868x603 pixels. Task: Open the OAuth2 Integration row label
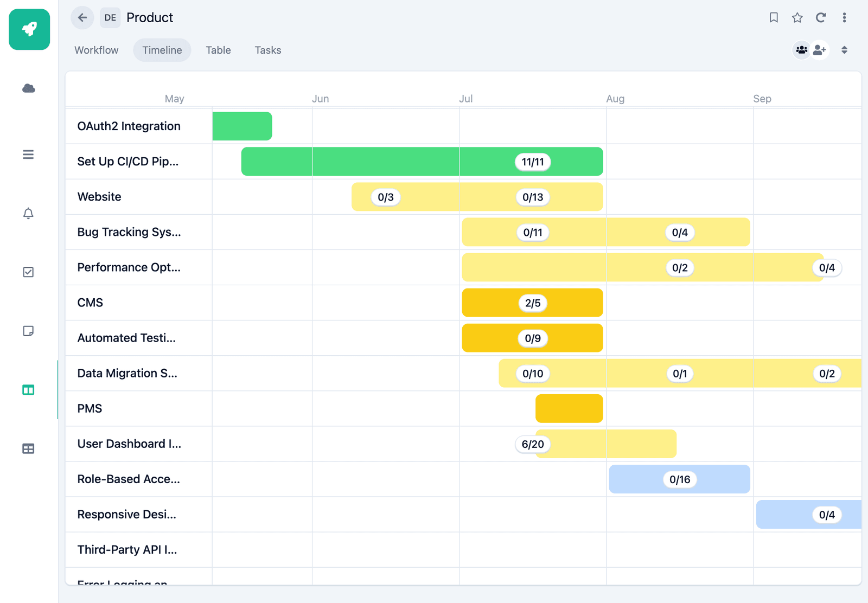point(129,126)
